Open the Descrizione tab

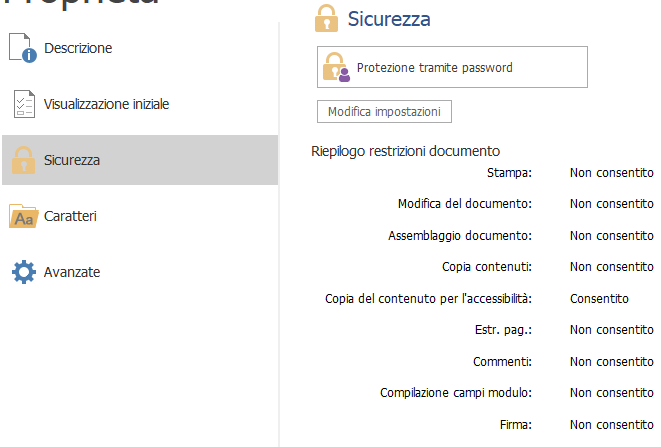pos(78,48)
